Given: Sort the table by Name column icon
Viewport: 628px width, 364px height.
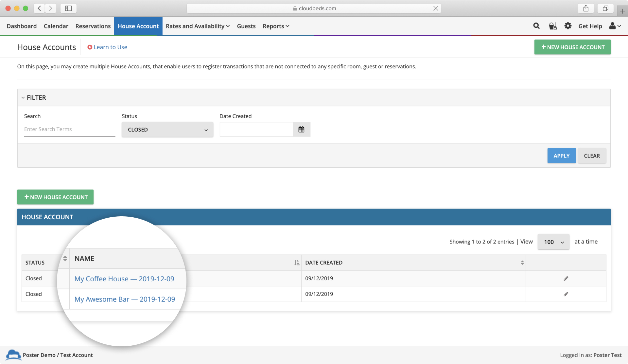Looking at the screenshot, I should (x=297, y=263).
